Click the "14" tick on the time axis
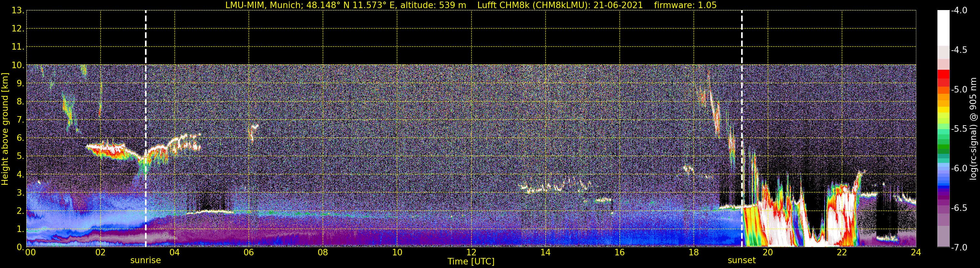Screen dimensions: 980x268 [545, 252]
